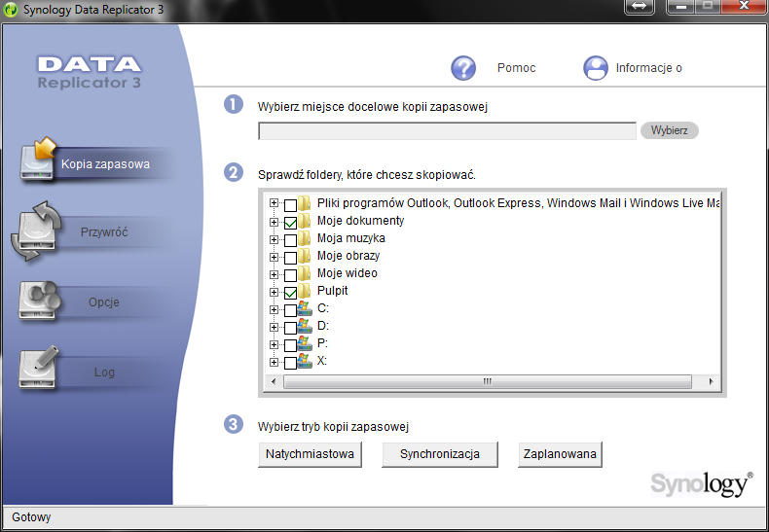Expand the Pulpit tree node

(x=274, y=293)
